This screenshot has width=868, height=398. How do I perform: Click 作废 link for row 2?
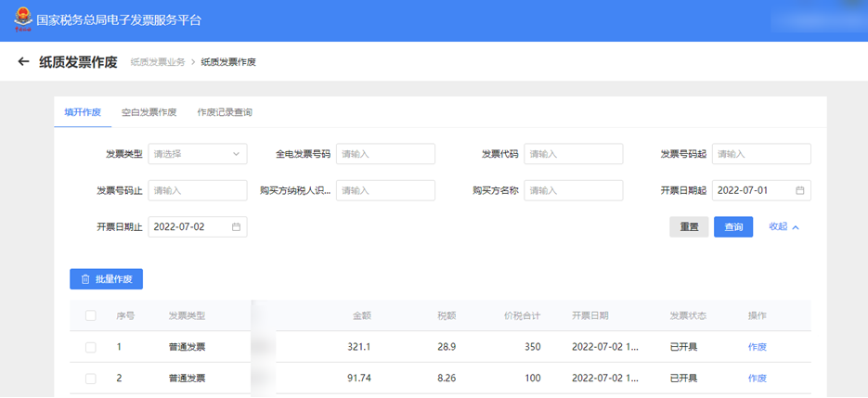point(758,379)
